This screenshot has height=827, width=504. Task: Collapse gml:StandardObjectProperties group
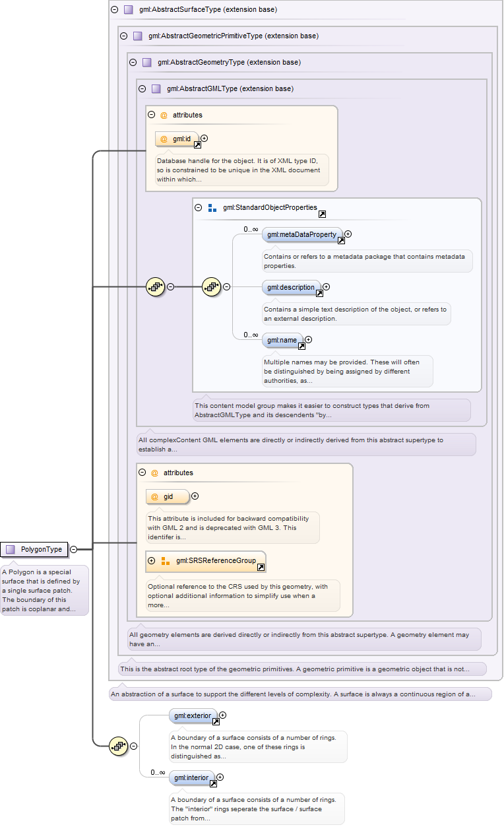point(199,207)
